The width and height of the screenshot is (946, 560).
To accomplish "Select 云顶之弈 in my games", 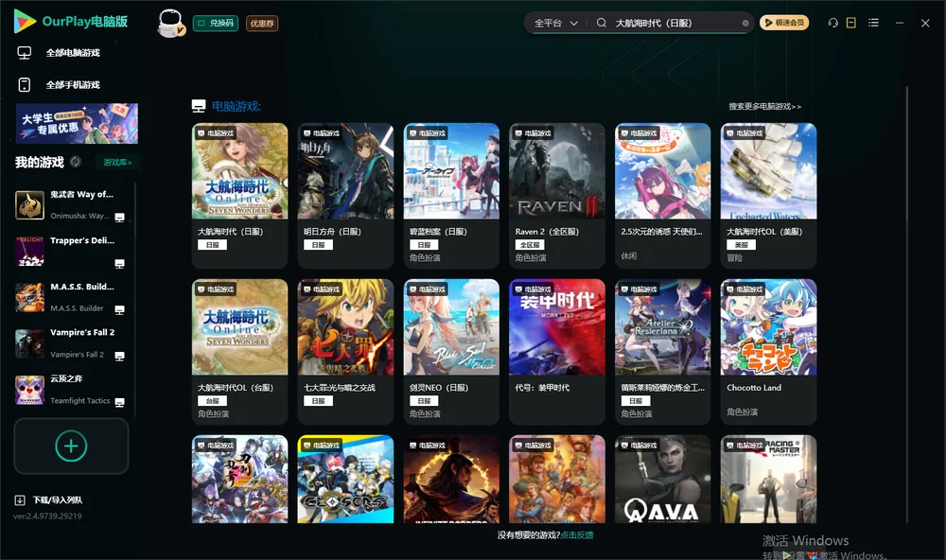I will coord(71,390).
